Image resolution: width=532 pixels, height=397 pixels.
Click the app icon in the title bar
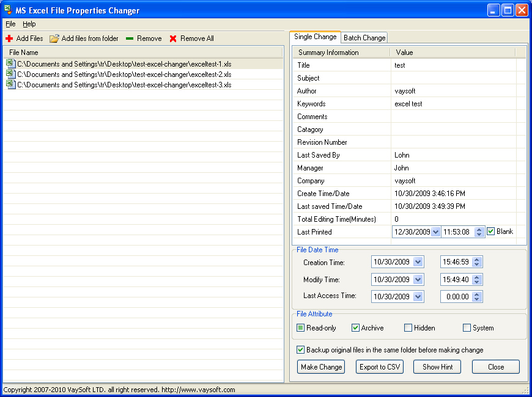click(x=8, y=10)
